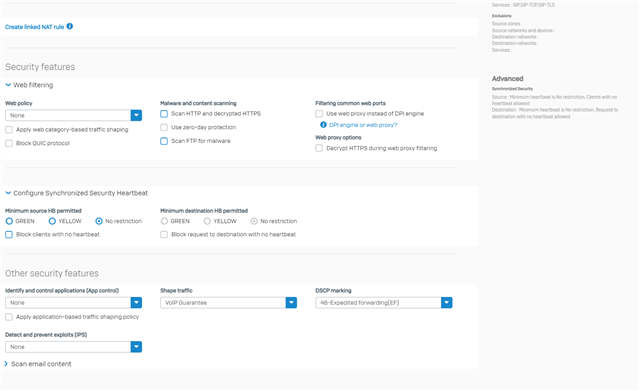Click info icon next to DPI engine link
Viewport: 640px width, 391px height.
pyautogui.click(x=323, y=125)
